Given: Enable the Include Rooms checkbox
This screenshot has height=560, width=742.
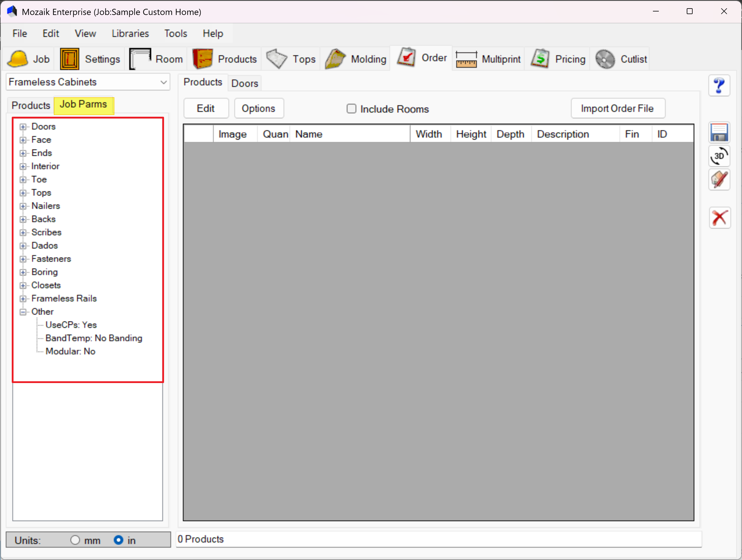Looking at the screenshot, I should click(351, 109).
